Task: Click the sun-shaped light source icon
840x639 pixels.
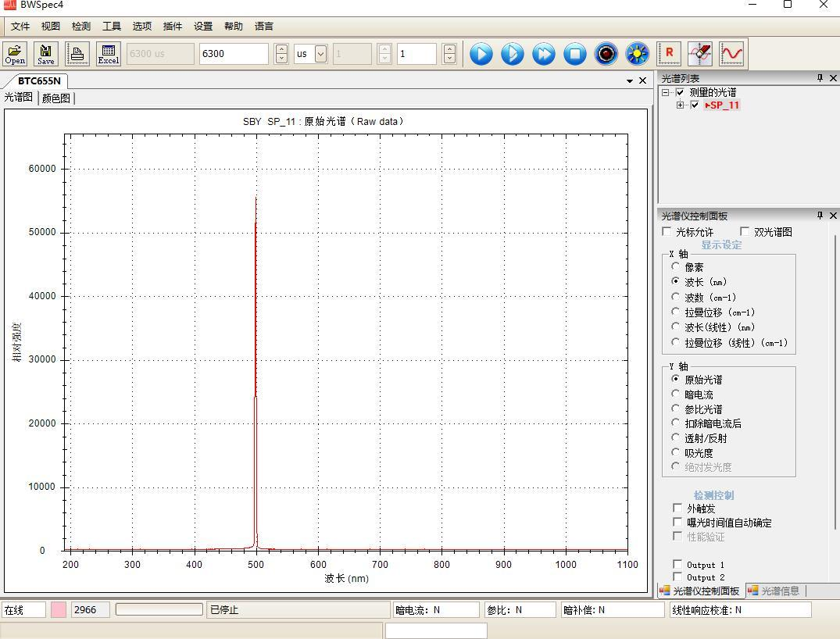Action: 638,54
